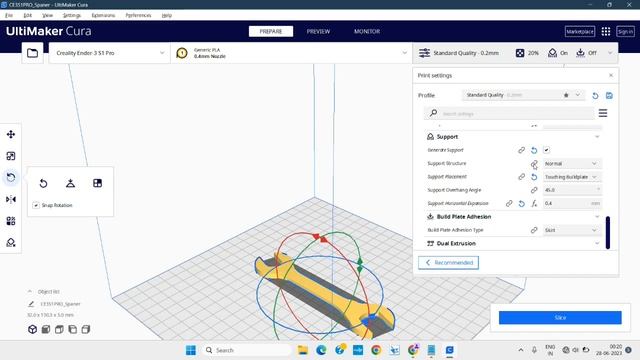Switch to front view icon
640x360 pixels.
[46, 329]
